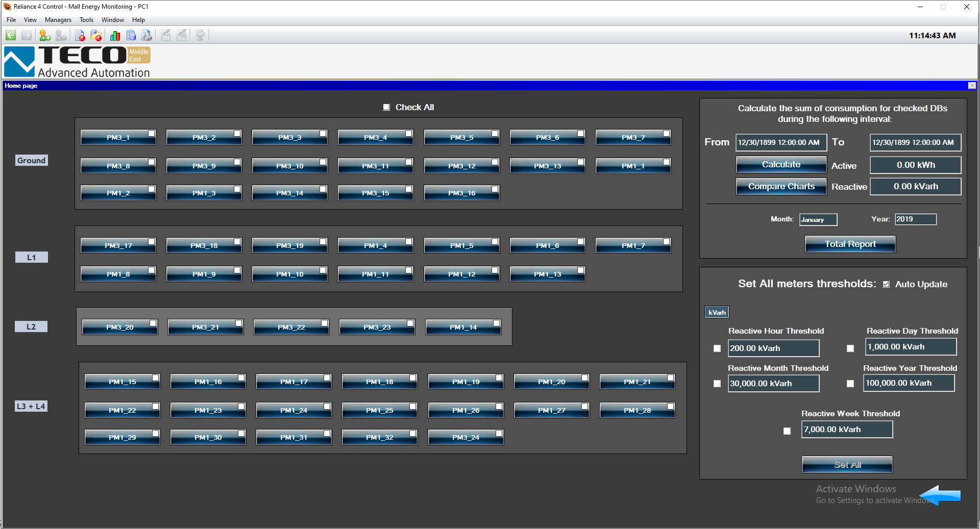Click the green back arrow toolbar icon
Image resolution: width=980 pixels, height=529 pixels.
pyautogui.click(x=11, y=35)
